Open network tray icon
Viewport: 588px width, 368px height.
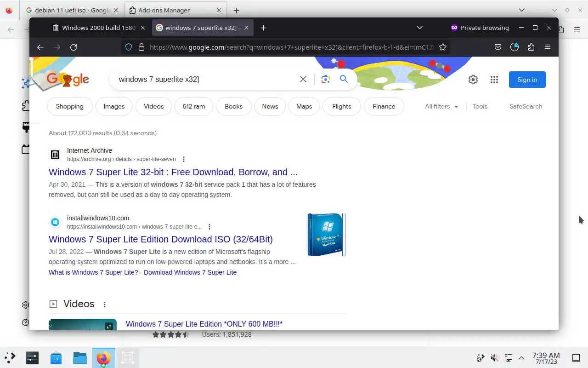coord(509,358)
